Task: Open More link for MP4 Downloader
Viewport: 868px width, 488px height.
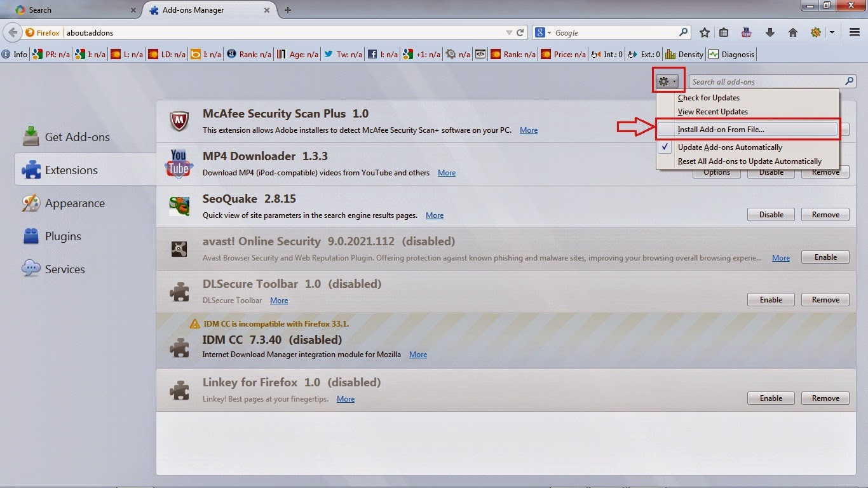Action: 447,173
